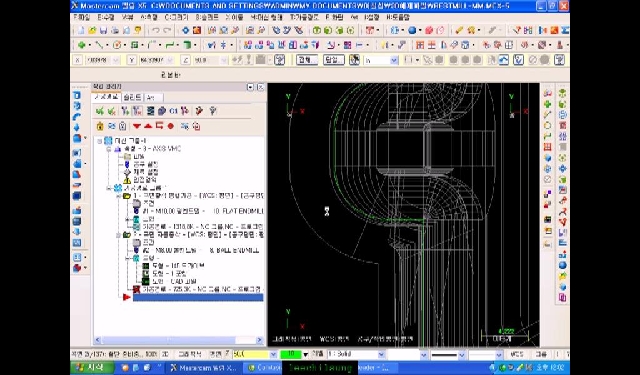
Task: Click the Y coordinate input field
Action: pyautogui.click(x=151, y=60)
